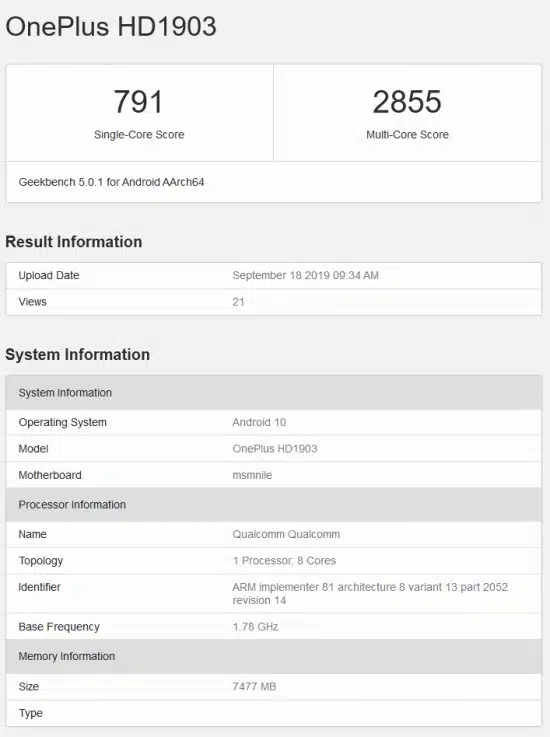Click the Result Information heading
550x737 pixels.
point(74,242)
